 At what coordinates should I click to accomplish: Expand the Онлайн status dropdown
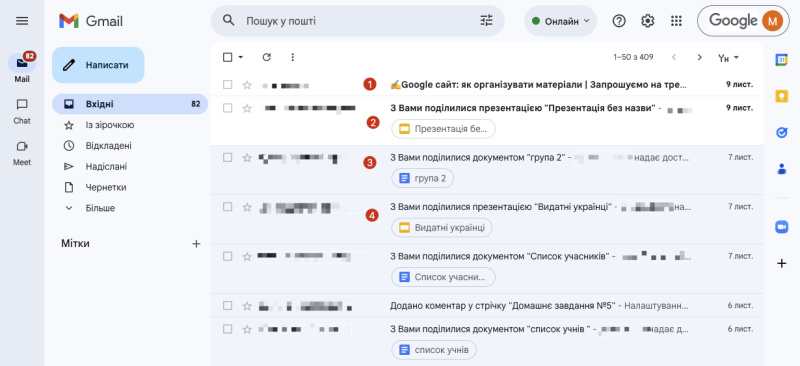coord(560,21)
